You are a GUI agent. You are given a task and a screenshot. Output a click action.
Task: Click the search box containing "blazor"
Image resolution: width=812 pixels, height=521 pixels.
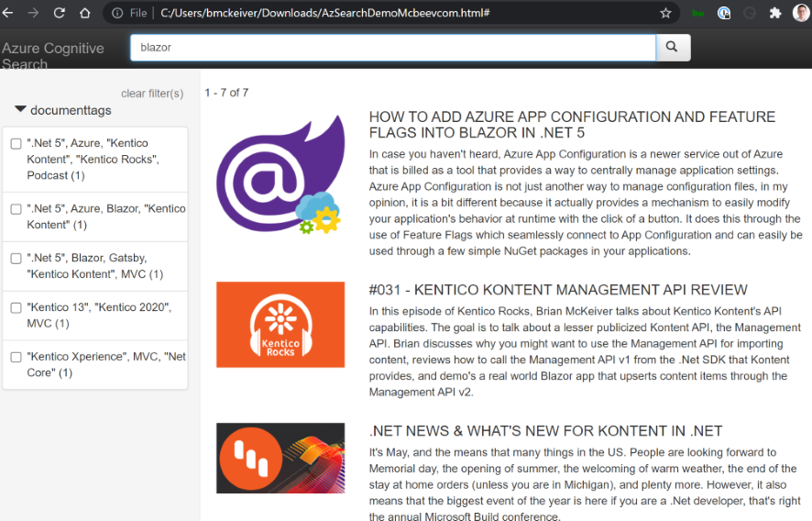tap(392, 48)
